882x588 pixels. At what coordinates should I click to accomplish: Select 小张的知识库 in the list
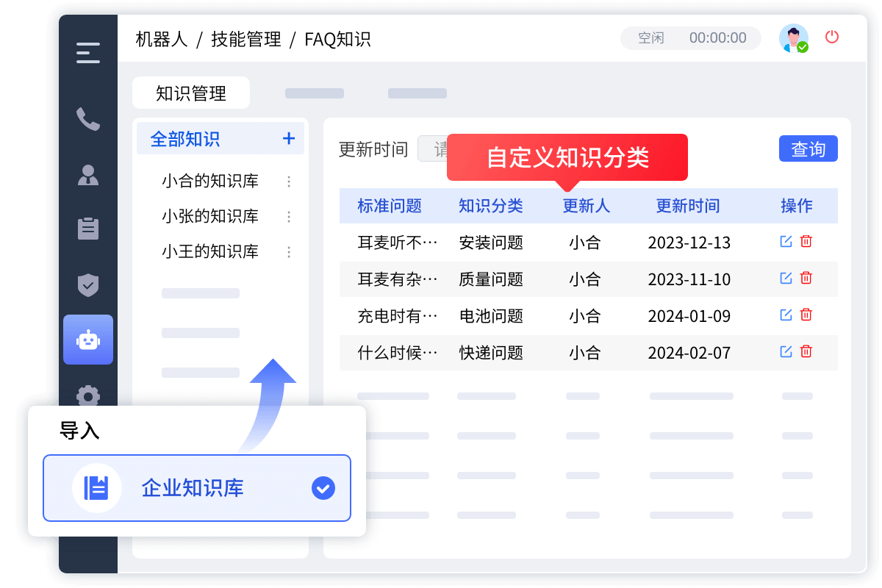pos(210,216)
